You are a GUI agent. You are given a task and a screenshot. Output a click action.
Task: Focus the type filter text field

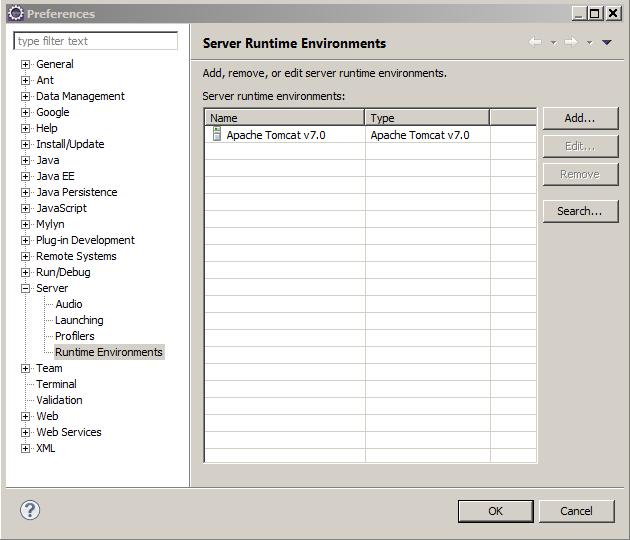[x=96, y=41]
